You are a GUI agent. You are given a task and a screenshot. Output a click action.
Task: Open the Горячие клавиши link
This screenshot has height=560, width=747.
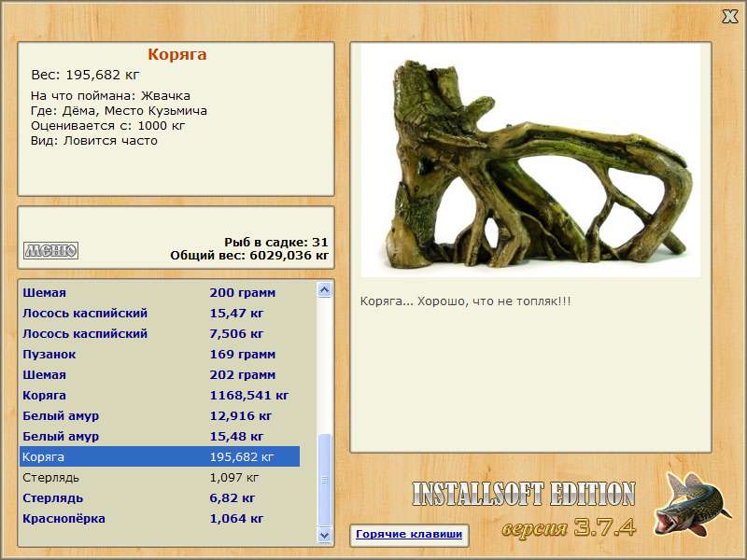pos(409,534)
